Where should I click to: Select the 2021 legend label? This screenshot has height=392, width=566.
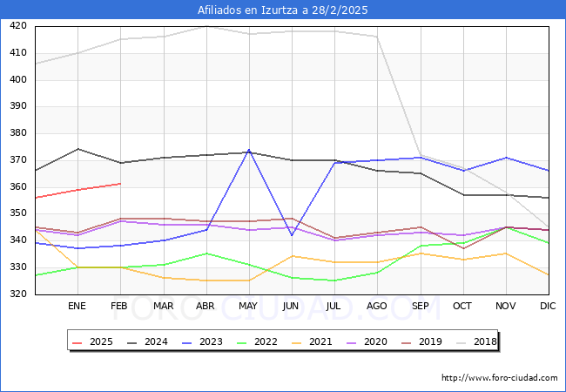[x=320, y=341]
